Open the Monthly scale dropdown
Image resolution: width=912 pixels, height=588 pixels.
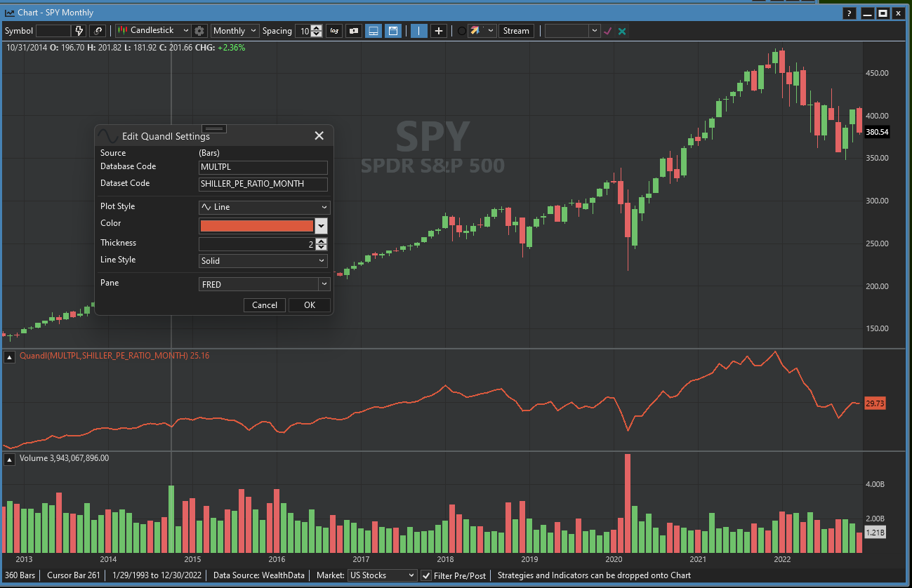[x=235, y=31]
